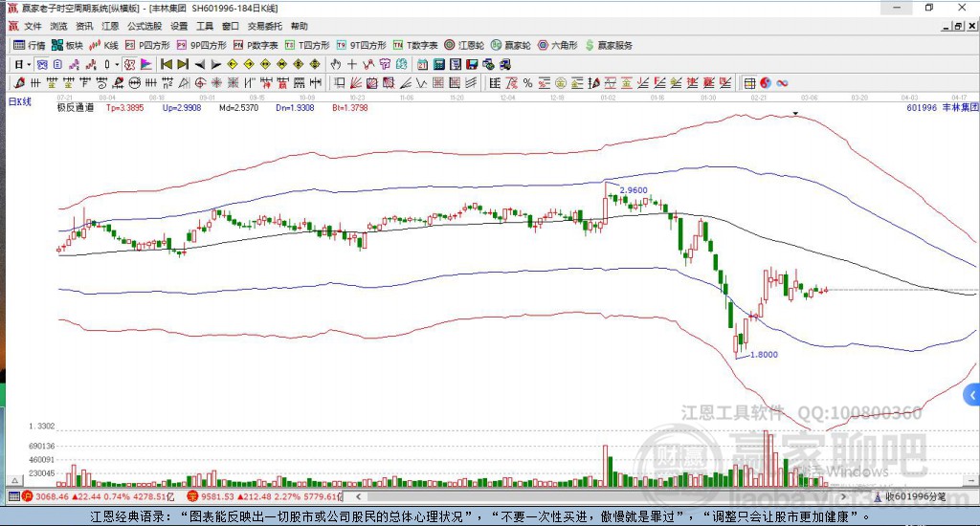Screen dimensions: 980x526
Task: Open the 江恩轮 Gann wheel
Action: pyautogui.click(x=464, y=45)
